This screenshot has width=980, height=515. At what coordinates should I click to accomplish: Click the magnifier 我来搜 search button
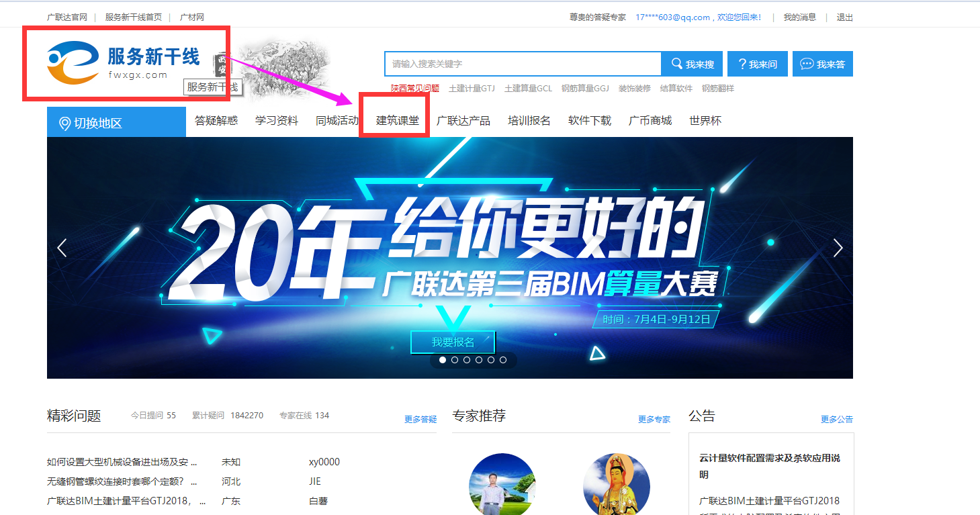(693, 64)
